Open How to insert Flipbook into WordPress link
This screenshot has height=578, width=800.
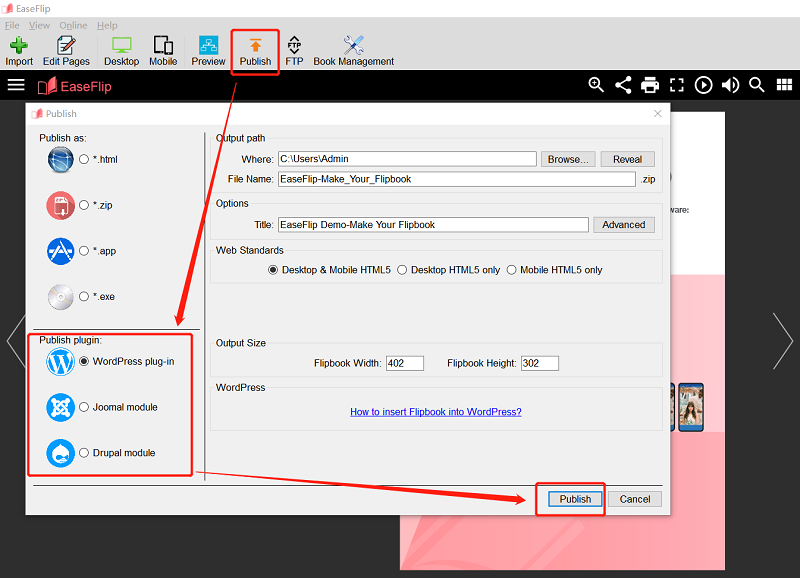click(x=435, y=412)
